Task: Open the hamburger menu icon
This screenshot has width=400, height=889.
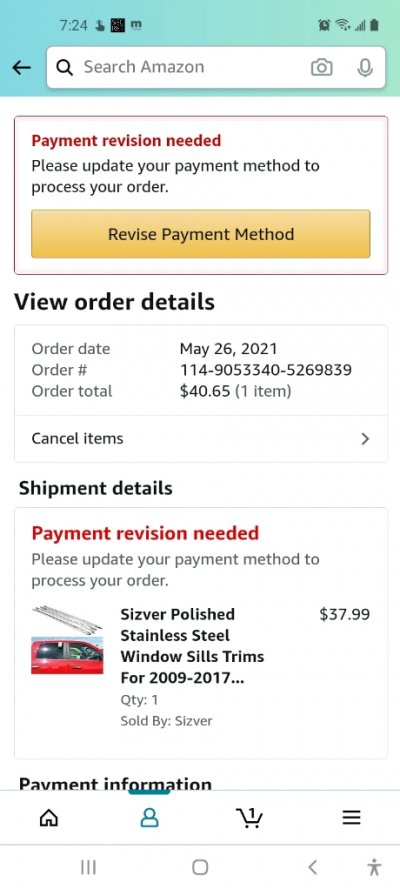Action: click(351, 817)
